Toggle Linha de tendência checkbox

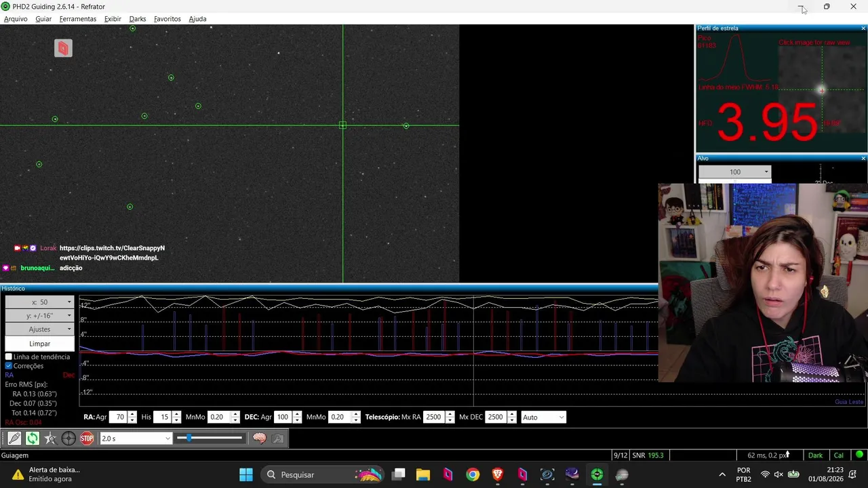tap(9, 357)
